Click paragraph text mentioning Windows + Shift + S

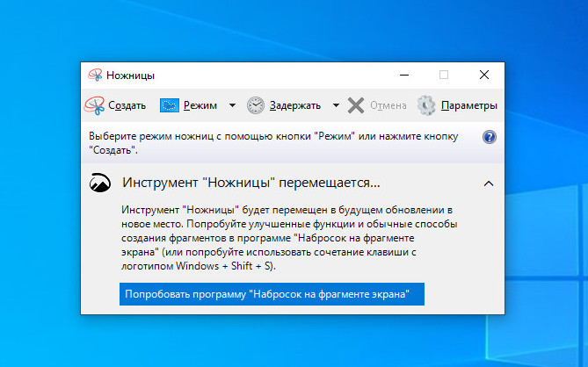tap(289, 238)
